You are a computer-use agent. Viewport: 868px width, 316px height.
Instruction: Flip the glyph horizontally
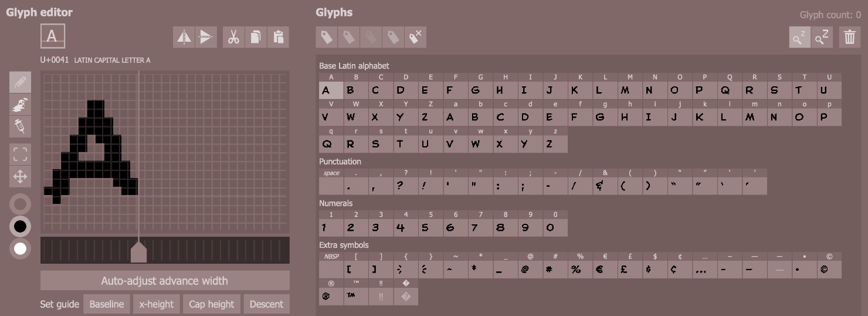184,37
